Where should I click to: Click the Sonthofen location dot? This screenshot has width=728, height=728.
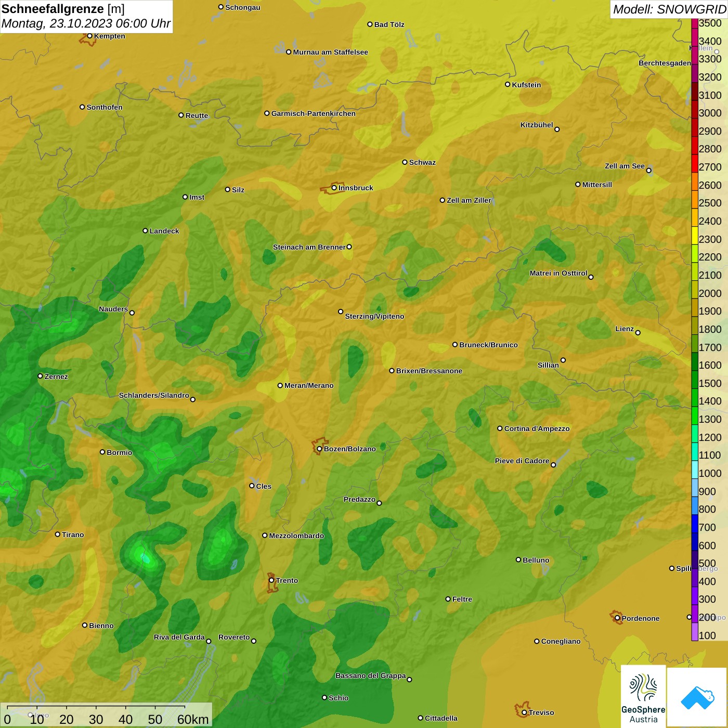[x=82, y=107]
